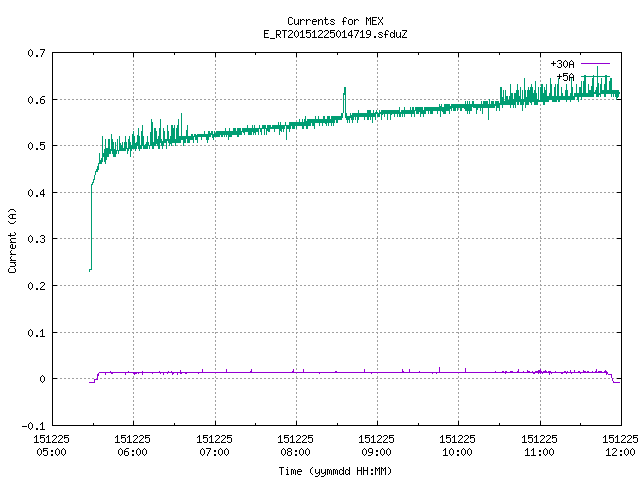Click the y-axis value 0.4
Image resolution: width=640 pixels, height=480 pixels.
(x=36, y=193)
